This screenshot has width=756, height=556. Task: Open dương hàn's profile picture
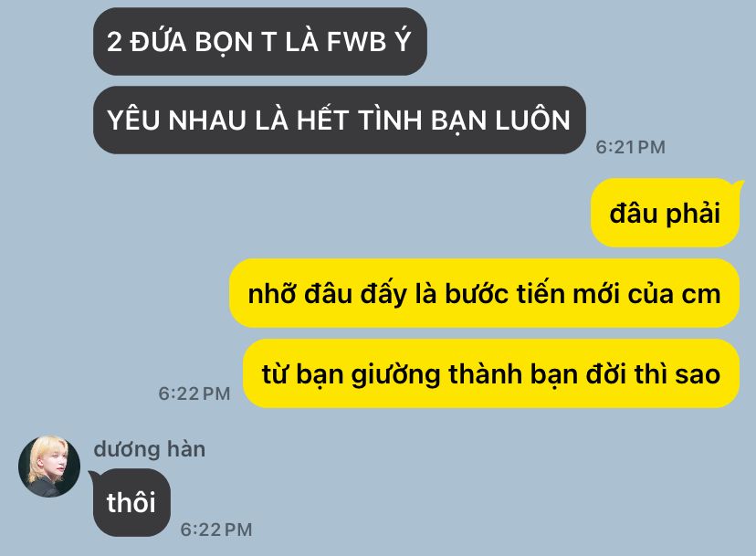click(49, 467)
